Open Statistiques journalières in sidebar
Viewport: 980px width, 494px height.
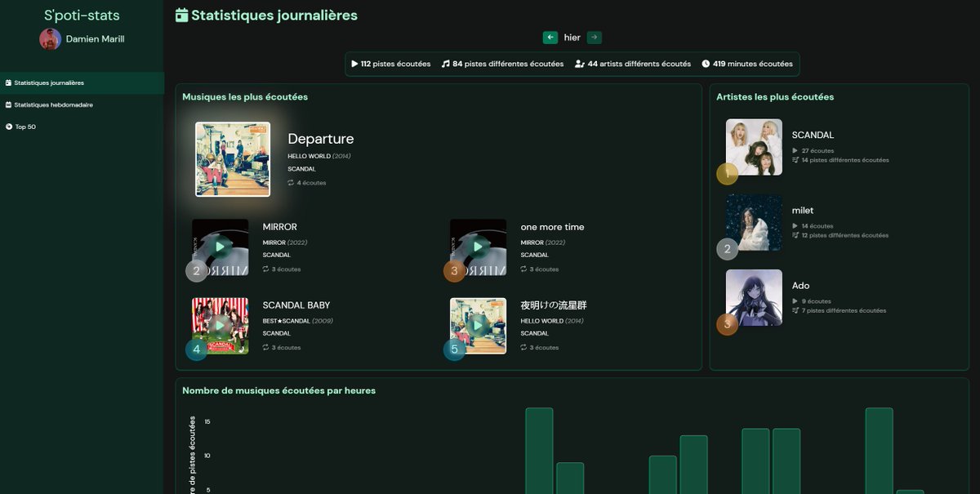[82, 82]
